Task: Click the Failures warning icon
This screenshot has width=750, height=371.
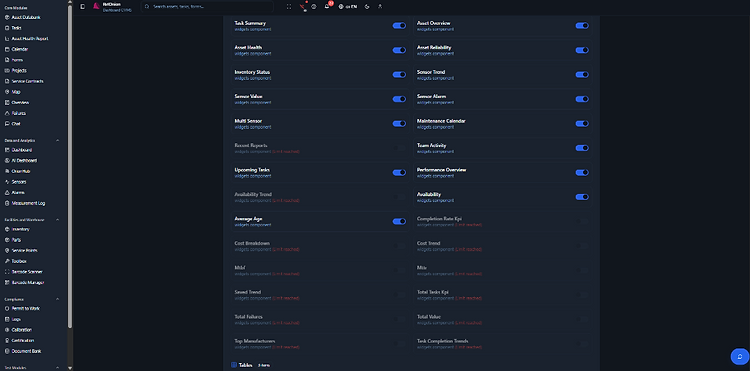Action: coord(7,113)
